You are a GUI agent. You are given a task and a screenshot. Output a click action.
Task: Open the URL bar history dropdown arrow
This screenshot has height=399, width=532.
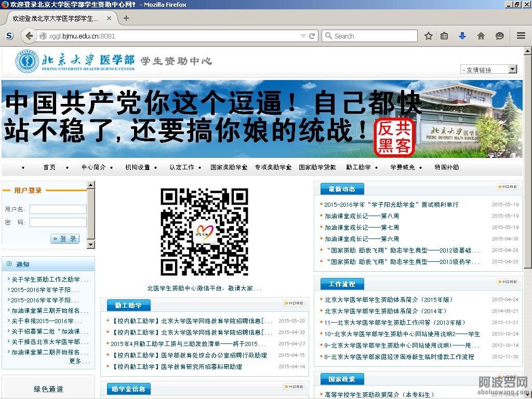303,36
